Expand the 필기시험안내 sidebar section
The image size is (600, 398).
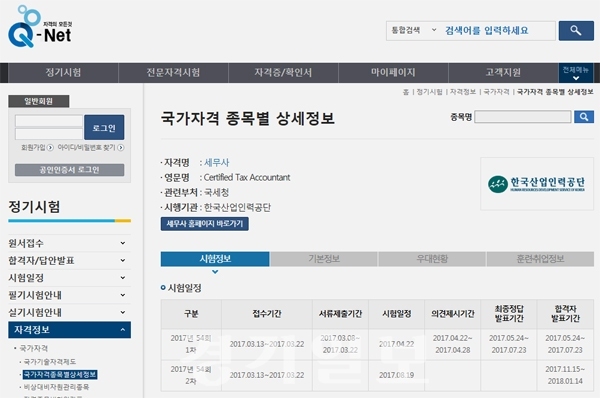(x=69, y=295)
